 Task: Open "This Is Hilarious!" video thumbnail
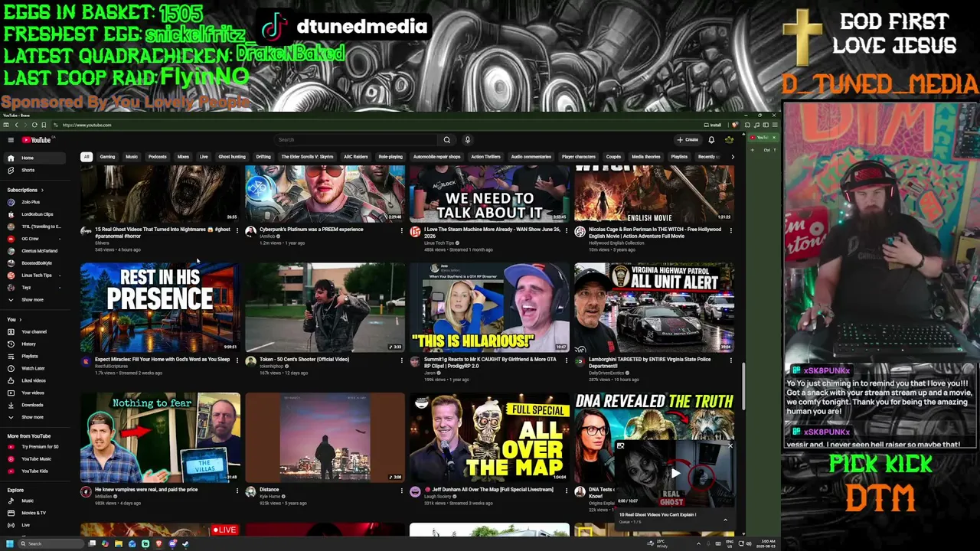click(x=489, y=308)
